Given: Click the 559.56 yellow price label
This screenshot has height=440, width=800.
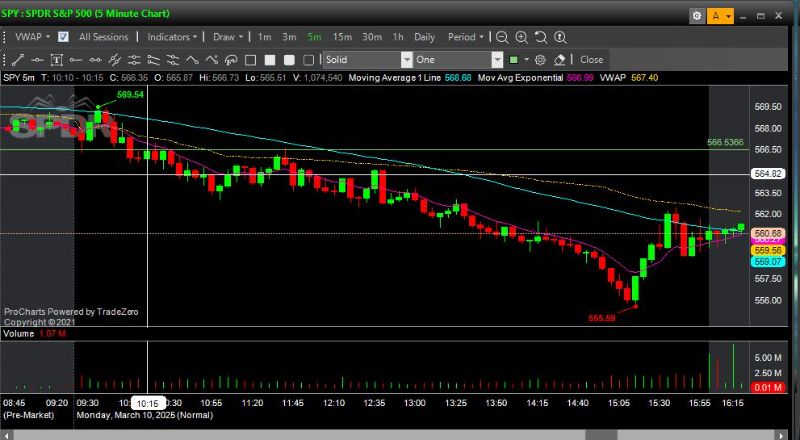Looking at the screenshot, I should coord(768,250).
